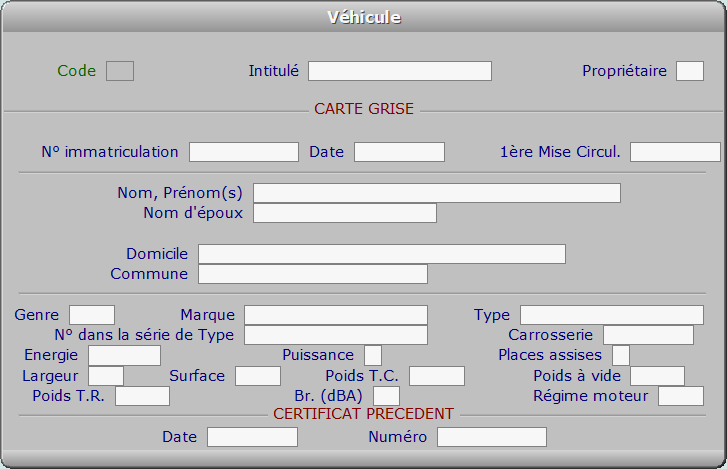Focus the 1ère Mise Circul. field
727x469 pixels.
click(x=675, y=152)
